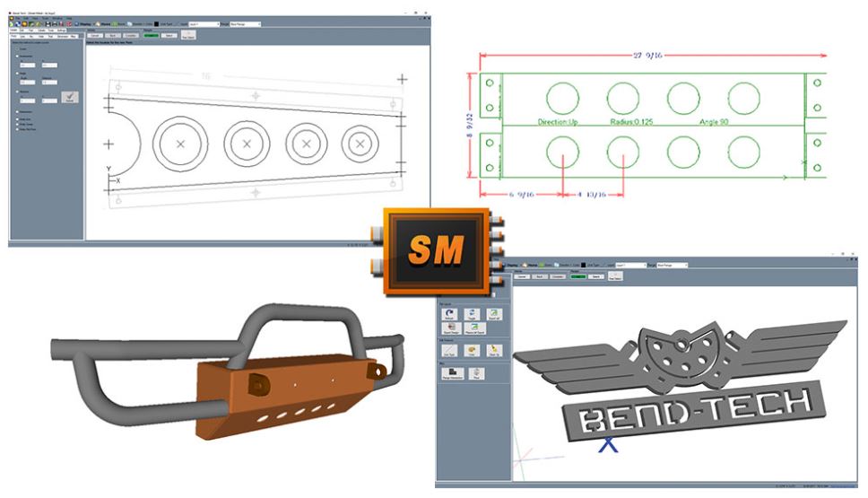Click the Free Select button in sketch window
Screen dimensions: 868x498
pos(189,35)
